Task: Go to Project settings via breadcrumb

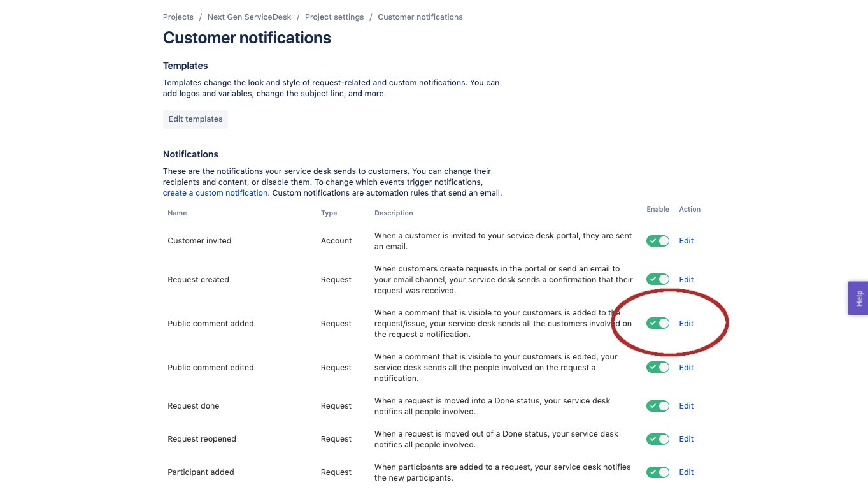Action: click(334, 17)
